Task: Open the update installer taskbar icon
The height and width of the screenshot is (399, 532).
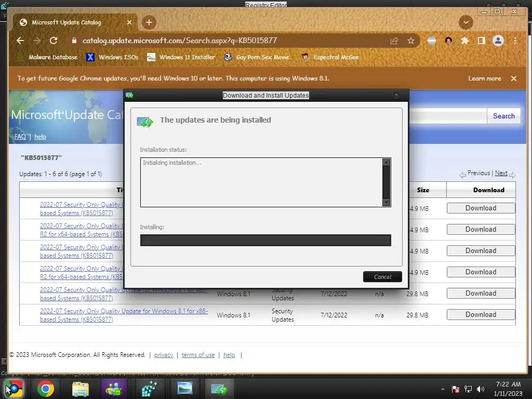Action: point(219,389)
